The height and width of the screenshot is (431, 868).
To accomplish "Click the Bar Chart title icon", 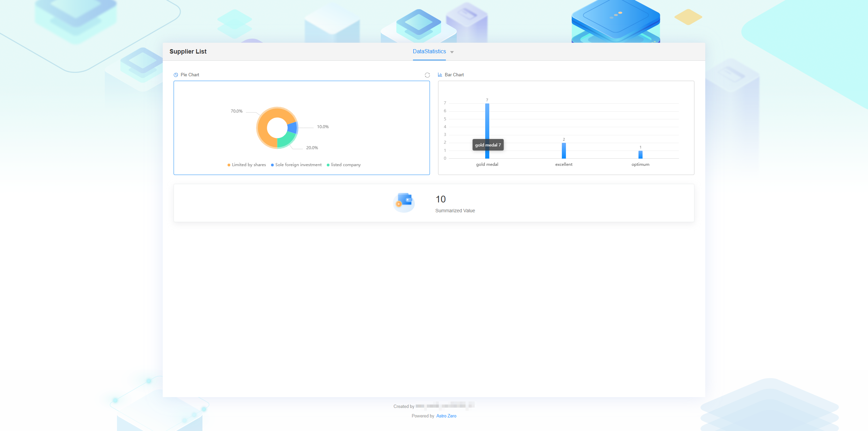I will point(440,75).
